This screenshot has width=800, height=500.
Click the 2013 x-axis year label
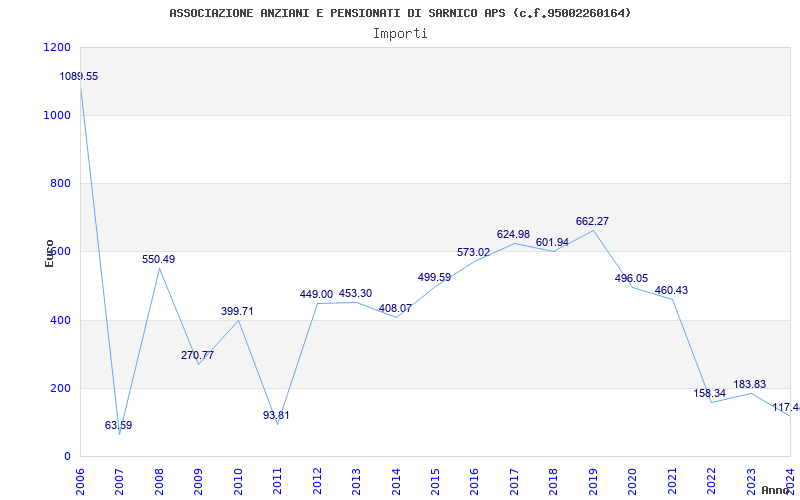point(356,482)
